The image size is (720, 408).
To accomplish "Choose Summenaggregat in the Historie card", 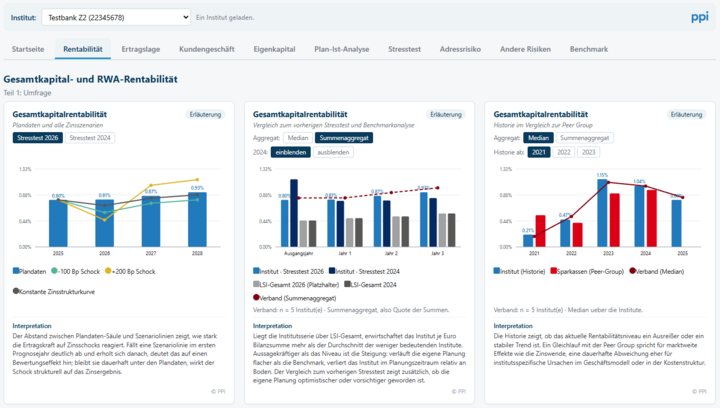I will point(585,138).
